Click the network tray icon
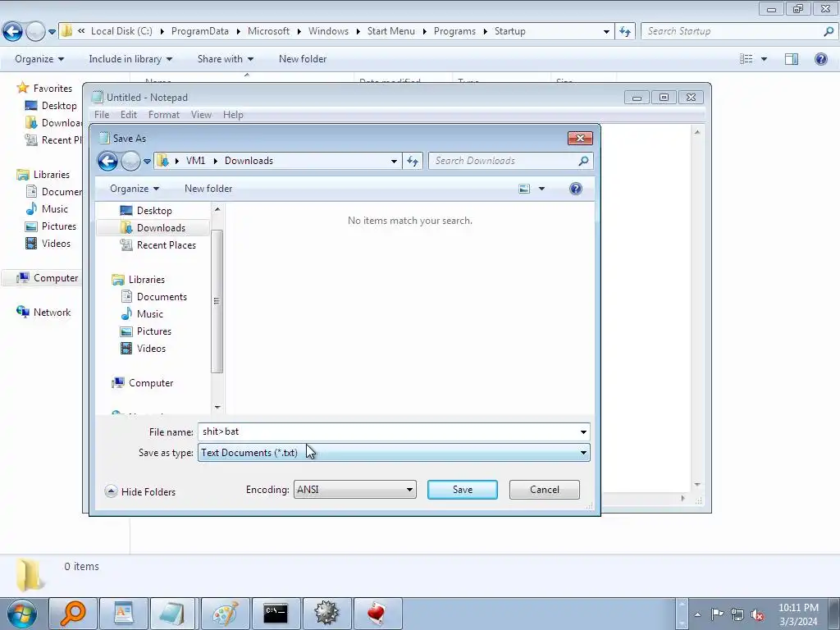840x630 pixels. 737,614
